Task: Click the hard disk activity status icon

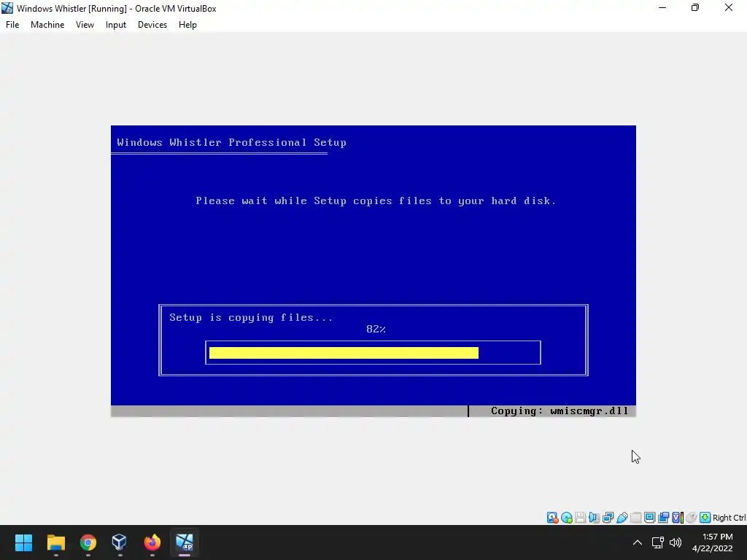Action: pyautogui.click(x=552, y=518)
